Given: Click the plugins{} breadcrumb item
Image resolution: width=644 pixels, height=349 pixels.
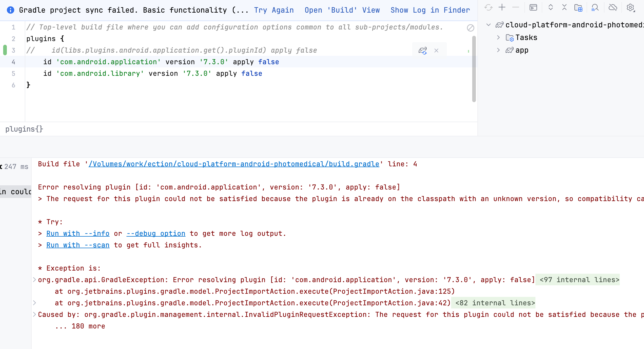Looking at the screenshot, I should point(24,129).
